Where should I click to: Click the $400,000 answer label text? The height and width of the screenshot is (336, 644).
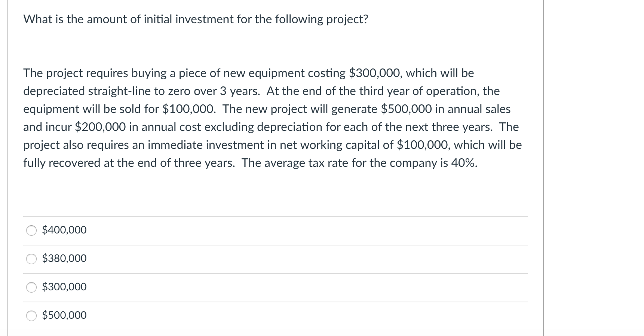(64, 230)
